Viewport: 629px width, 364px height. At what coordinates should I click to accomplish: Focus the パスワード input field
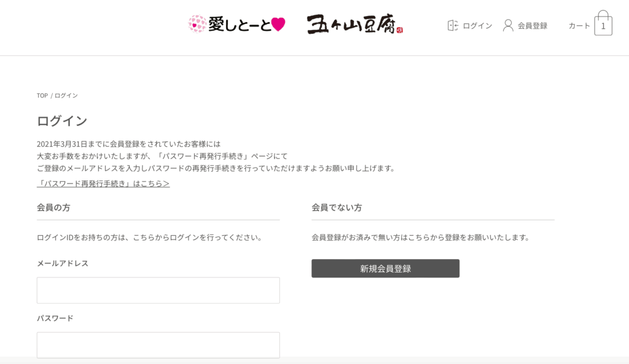point(158,345)
